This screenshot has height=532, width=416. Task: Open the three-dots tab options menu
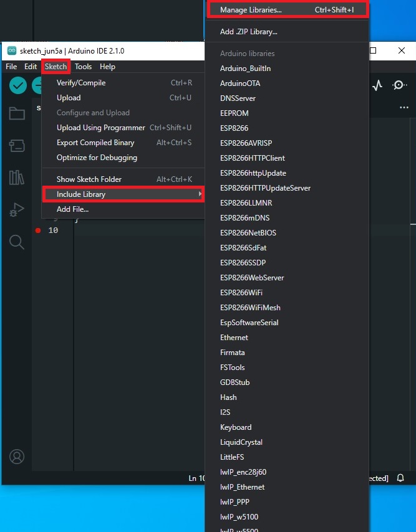[x=404, y=107]
